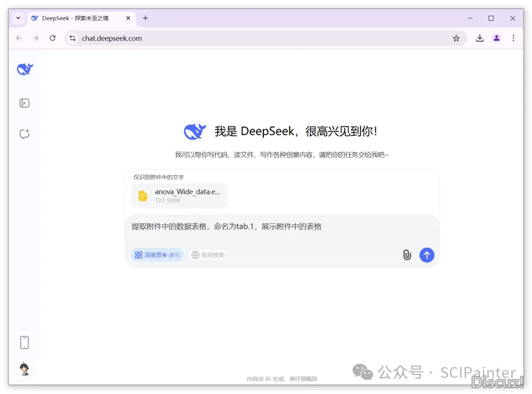The height and width of the screenshot is (394, 532).
Task: Minimize the browser window
Action: [470, 18]
